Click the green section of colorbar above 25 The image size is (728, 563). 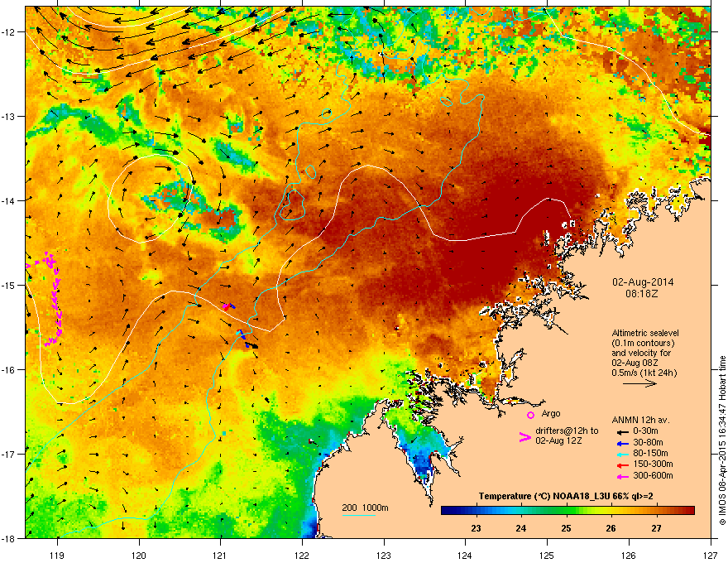click(x=566, y=511)
